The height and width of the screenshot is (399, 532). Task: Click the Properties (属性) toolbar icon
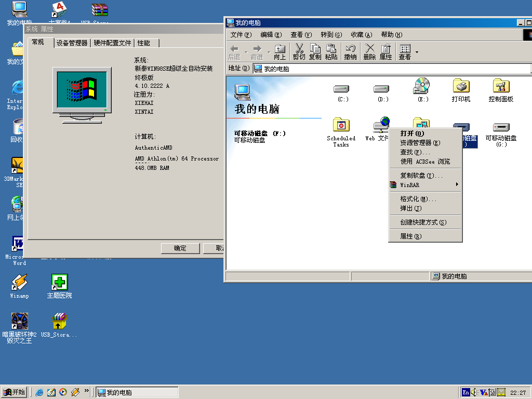(x=386, y=52)
